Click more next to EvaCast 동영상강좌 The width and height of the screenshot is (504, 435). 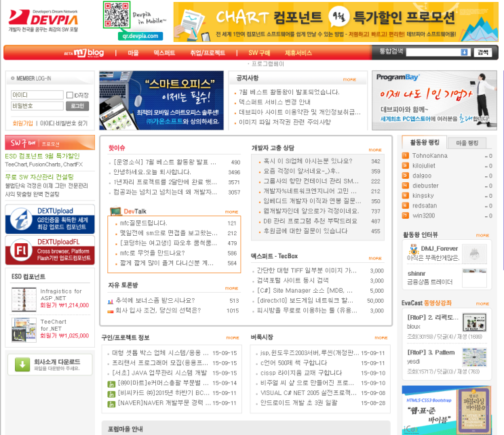coord(482,304)
